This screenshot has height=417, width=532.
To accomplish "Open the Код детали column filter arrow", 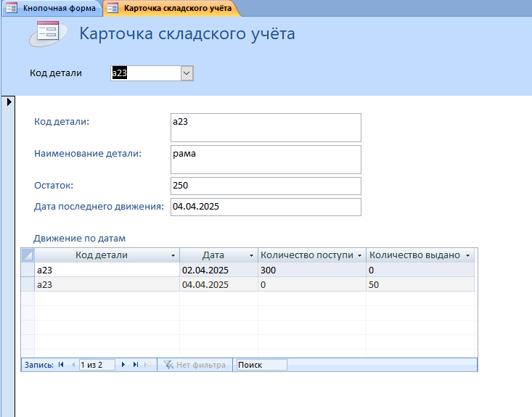I will (173, 255).
